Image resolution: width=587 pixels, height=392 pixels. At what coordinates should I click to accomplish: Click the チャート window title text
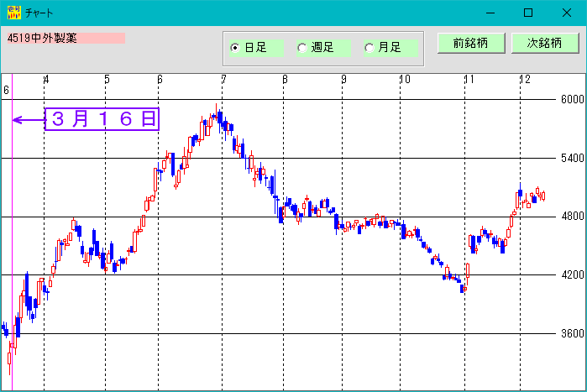pos(39,13)
